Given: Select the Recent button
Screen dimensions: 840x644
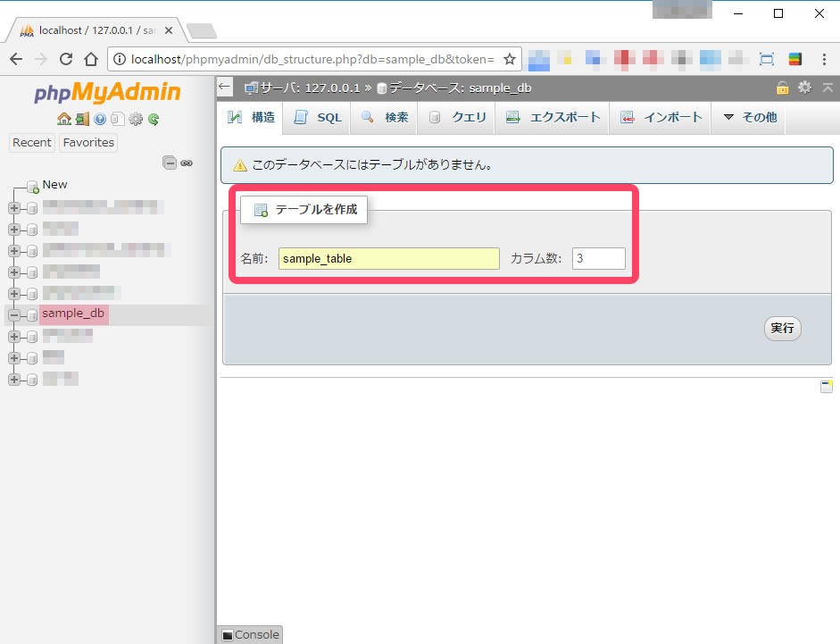Looking at the screenshot, I should pos(32,143).
